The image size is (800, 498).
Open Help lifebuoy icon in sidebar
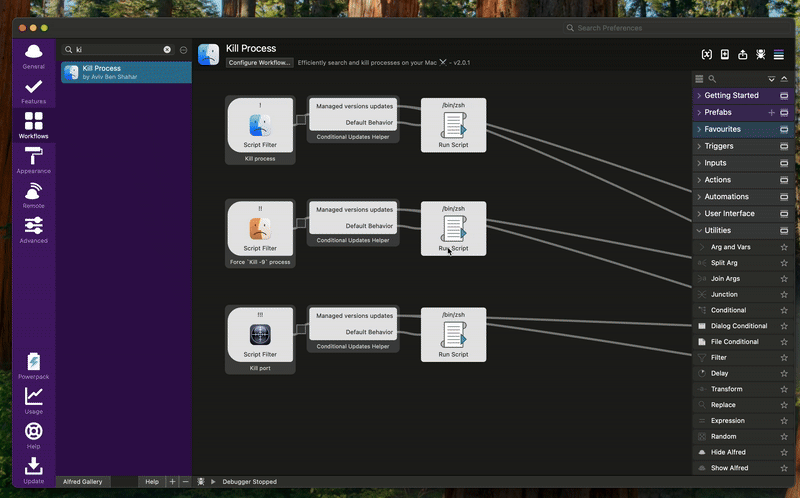[x=34, y=436]
